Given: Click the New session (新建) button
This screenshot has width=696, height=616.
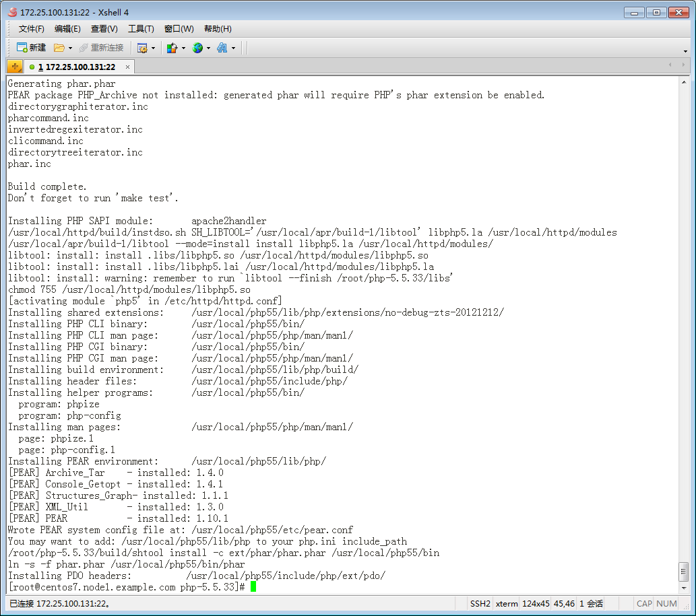Looking at the screenshot, I should tap(32, 48).
